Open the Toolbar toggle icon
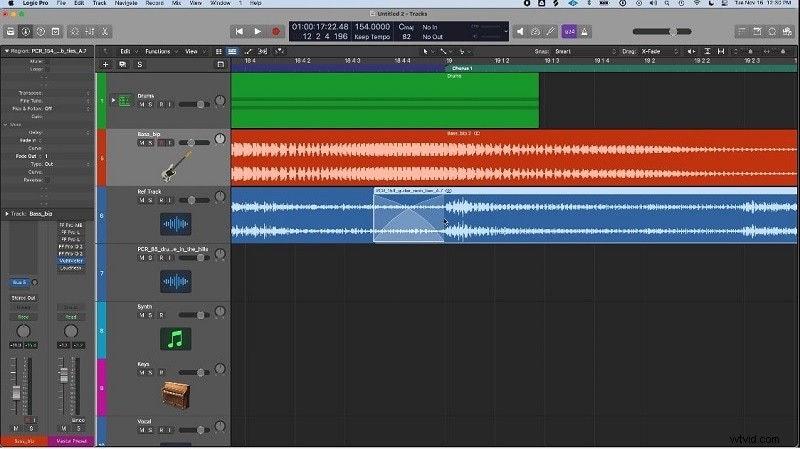The height and width of the screenshot is (449, 800). (x=56, y=32)
